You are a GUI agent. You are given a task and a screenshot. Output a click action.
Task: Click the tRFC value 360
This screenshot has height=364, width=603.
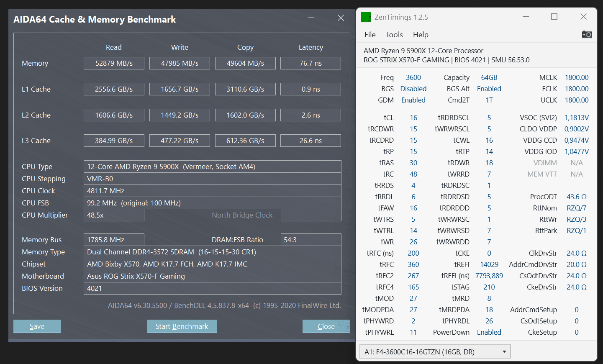pos(413,264)
